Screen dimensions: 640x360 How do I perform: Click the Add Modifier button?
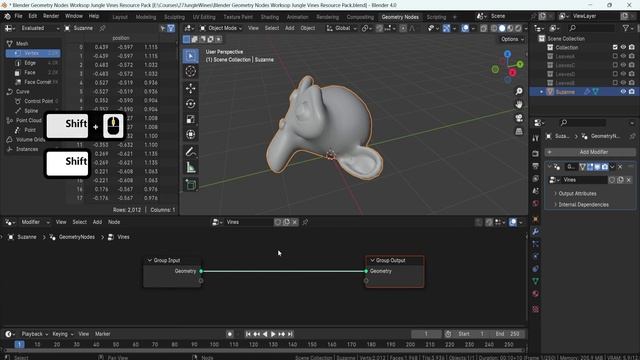point(590,152)
